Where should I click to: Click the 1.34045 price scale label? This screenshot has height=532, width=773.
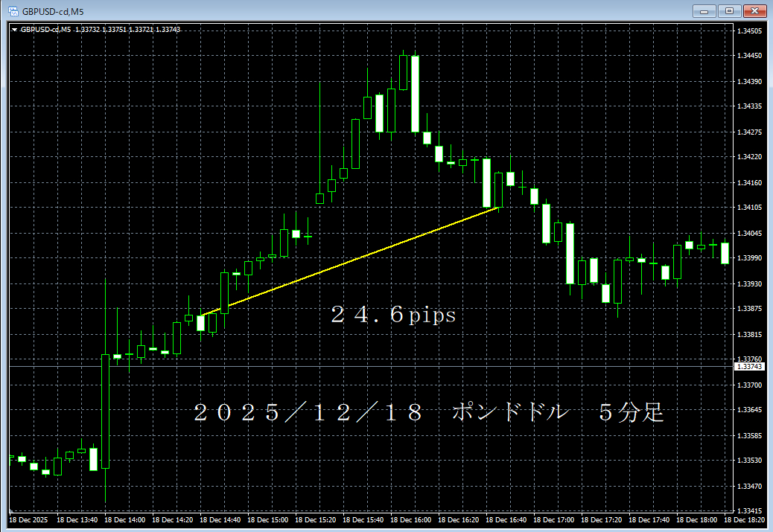point(749,234)
